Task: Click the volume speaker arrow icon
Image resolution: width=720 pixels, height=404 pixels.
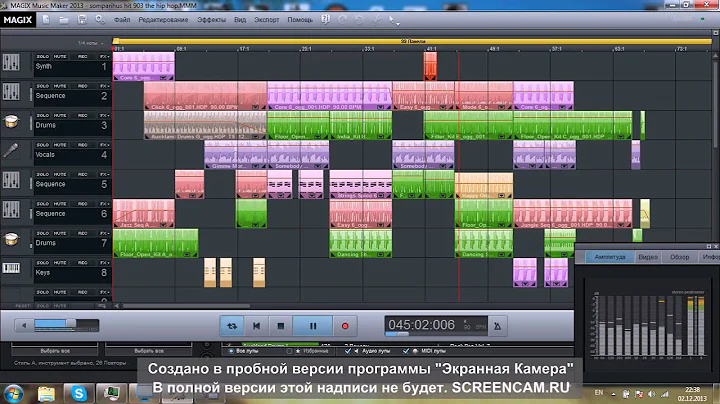Action: click(23, 325)
